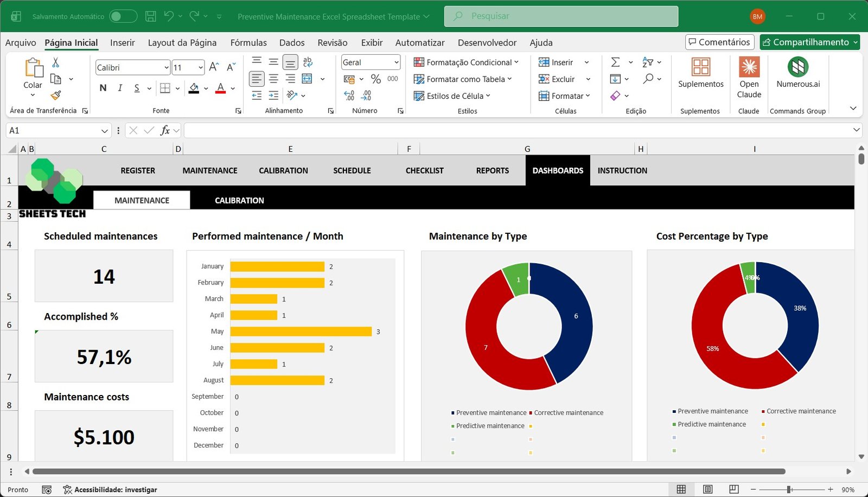Click inside the Pesquisar search box
The image size is (868, 497).
pyautogui.click(x=561, y=16)
